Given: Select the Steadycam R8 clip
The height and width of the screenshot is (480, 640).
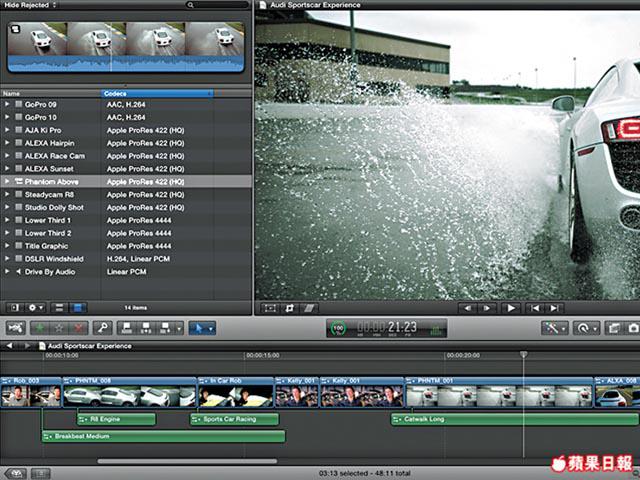Looking at the screenshot, I should pyautogui.click(x=126, y=194).
